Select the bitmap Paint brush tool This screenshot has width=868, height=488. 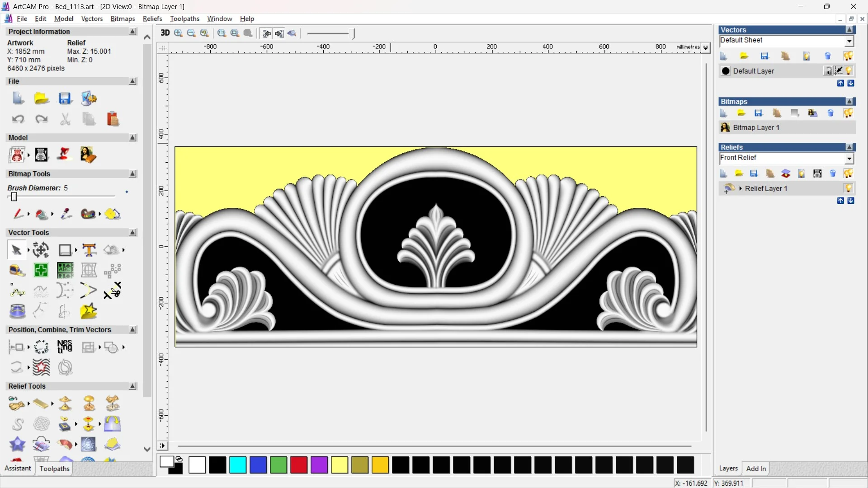pyautogui.click(x=18, y=214)
